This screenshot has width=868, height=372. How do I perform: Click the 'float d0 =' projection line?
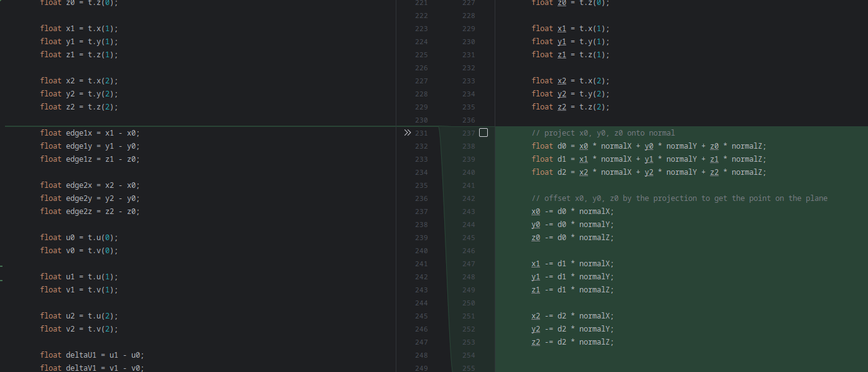click(649, 146)
